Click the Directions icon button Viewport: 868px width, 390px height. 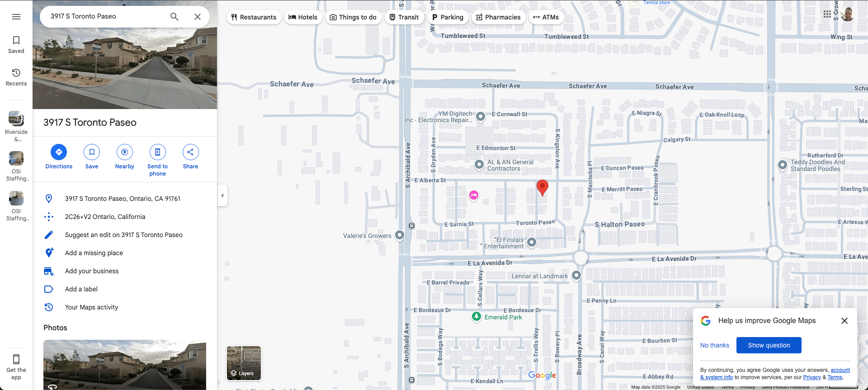[59, 152]
